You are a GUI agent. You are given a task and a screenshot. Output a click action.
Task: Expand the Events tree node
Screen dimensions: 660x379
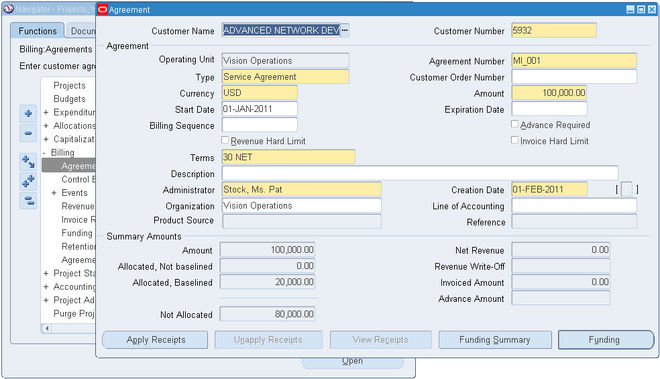click(54, 193)
